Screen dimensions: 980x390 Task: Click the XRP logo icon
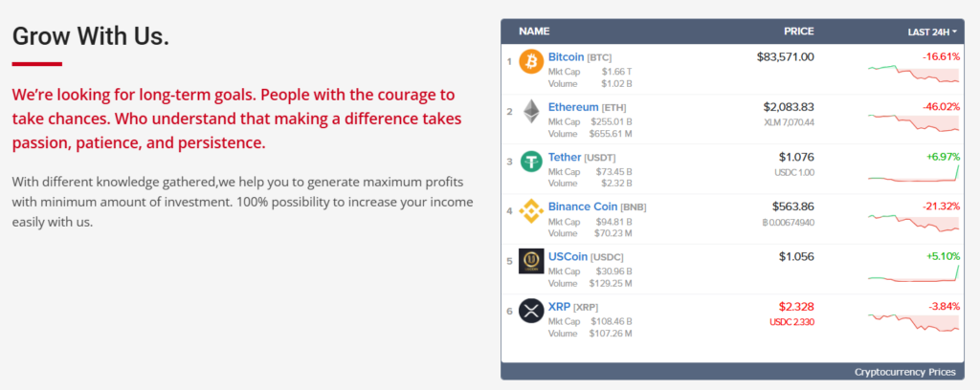(530, 311)
